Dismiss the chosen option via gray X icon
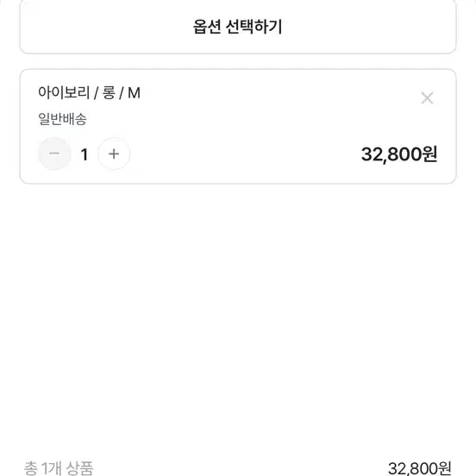This screenshot has width=476, height=476. 427,97
